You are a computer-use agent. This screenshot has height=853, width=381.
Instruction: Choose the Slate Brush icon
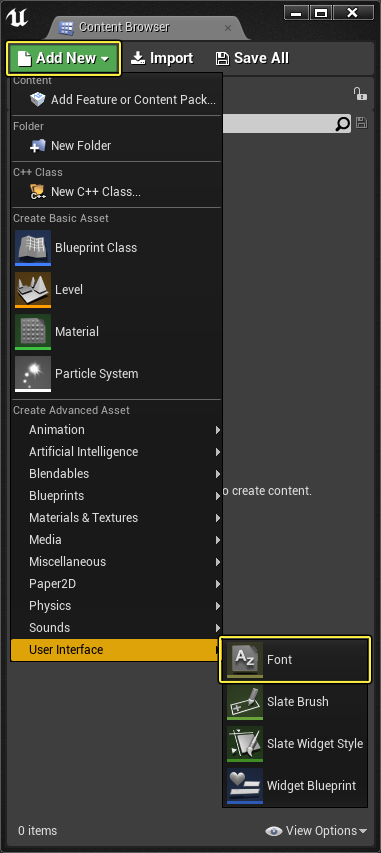tap(245, 702)
